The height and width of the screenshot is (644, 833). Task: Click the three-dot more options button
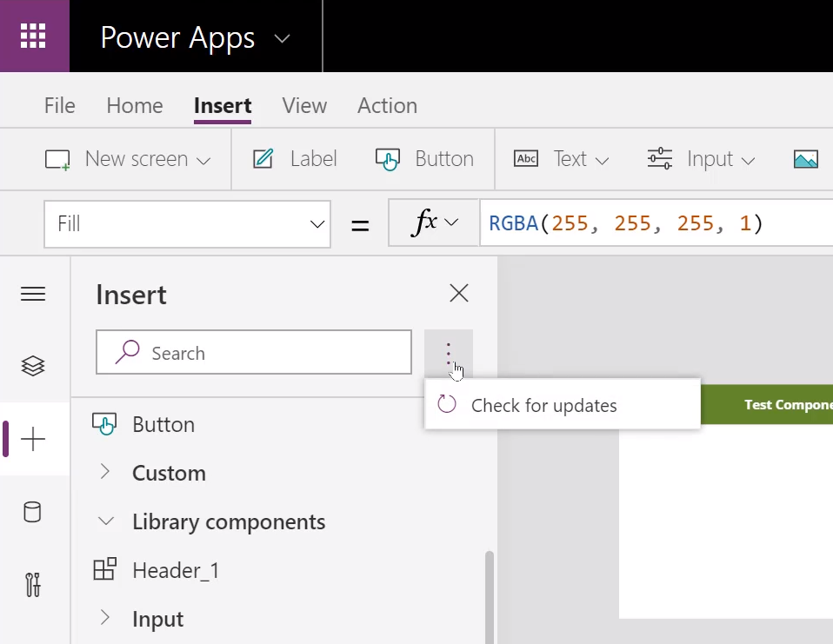point(449,353)
